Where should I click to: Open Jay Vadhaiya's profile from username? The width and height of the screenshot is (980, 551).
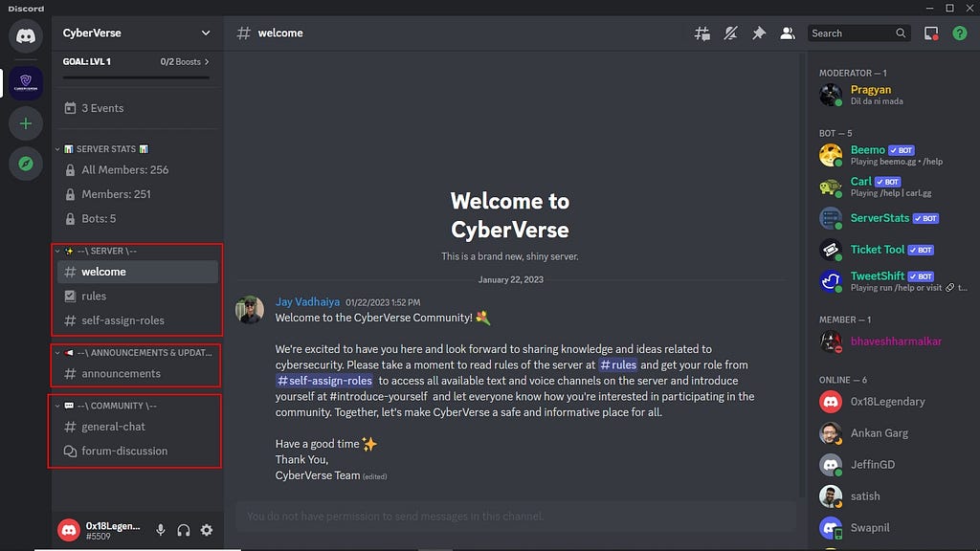click(x=307, y=301)
